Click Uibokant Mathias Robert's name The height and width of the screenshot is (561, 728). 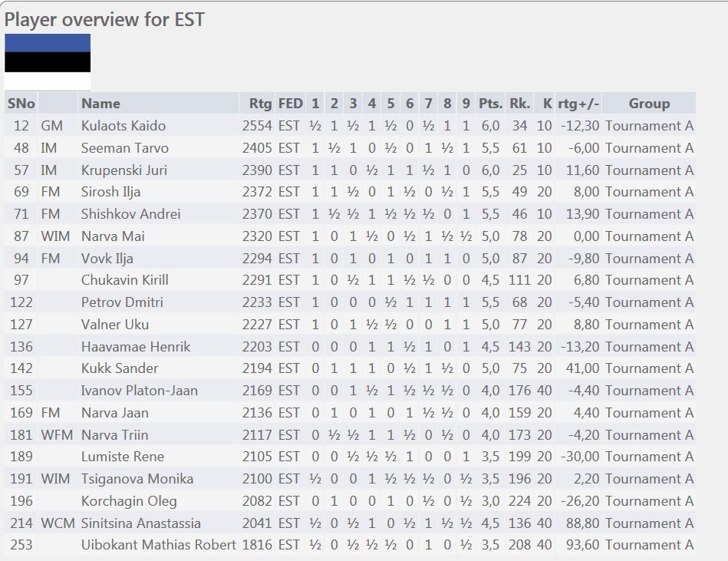(158, 545)
